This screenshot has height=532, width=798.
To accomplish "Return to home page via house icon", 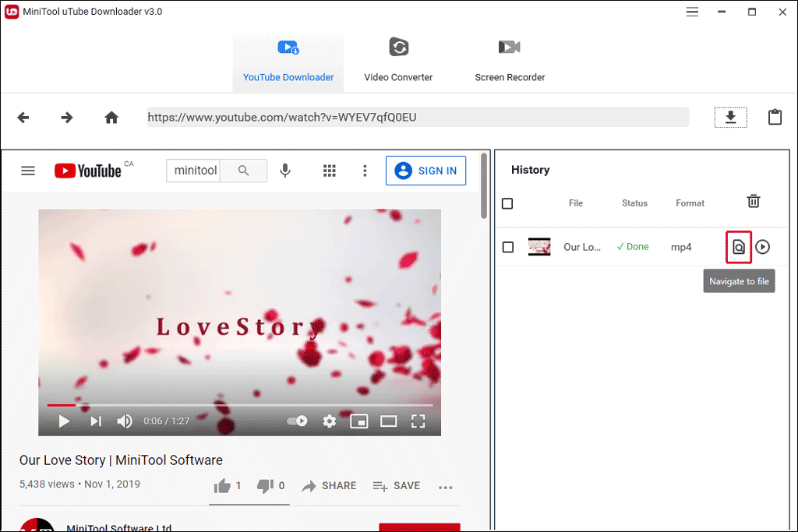I will (x=111, y=118).
